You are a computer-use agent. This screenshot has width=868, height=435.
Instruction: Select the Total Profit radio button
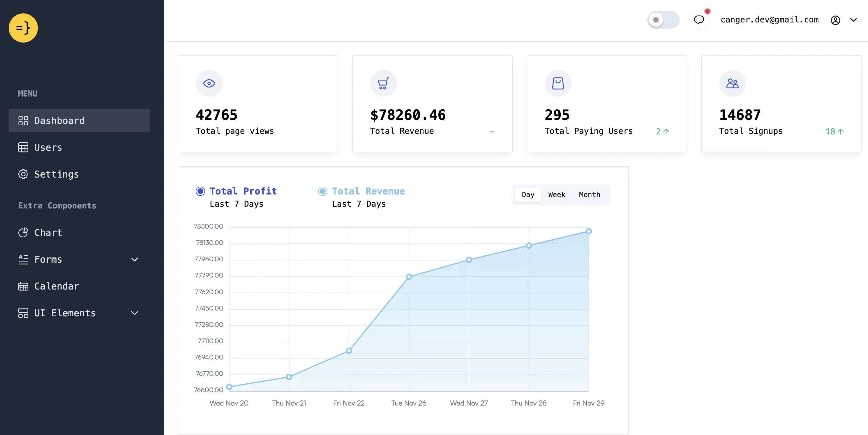coord(200,191)
